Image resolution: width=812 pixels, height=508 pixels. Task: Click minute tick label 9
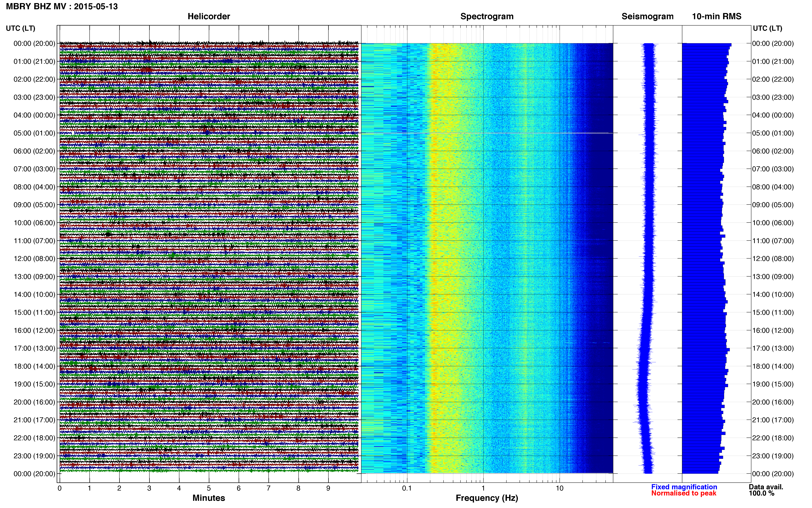click(x=328, y=488)
